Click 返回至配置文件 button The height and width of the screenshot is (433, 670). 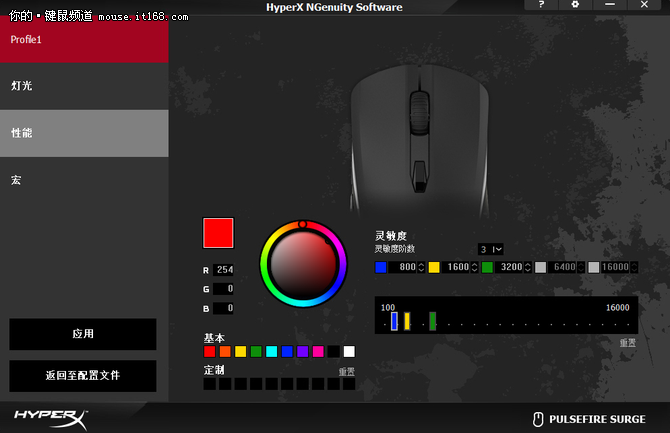83,376
